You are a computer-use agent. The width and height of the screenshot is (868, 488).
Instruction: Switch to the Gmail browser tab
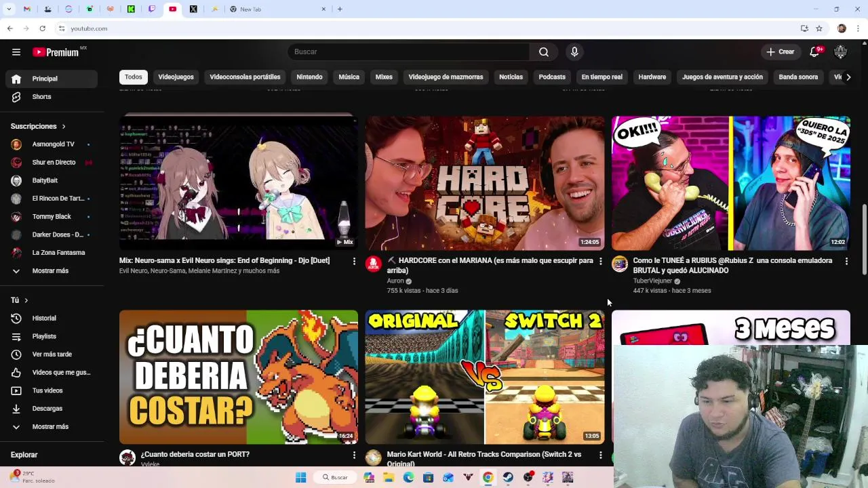tap(27, 9)
